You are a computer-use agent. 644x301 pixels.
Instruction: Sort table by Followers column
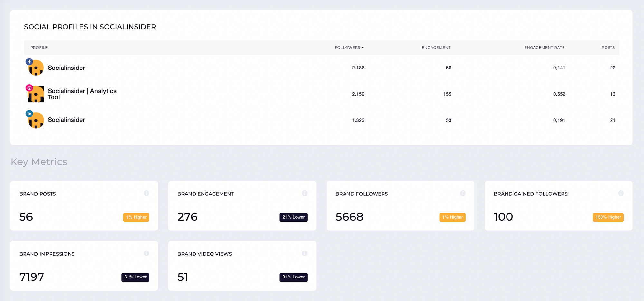coord(349,48)
